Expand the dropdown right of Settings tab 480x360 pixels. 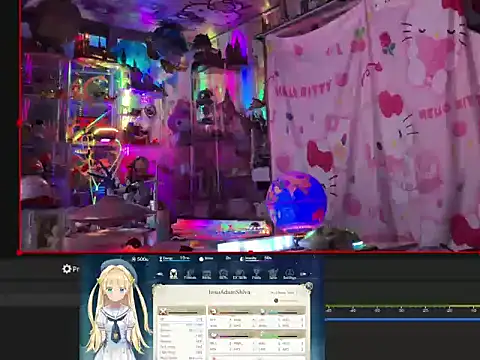pyautogui.click(x=303, y=274)
